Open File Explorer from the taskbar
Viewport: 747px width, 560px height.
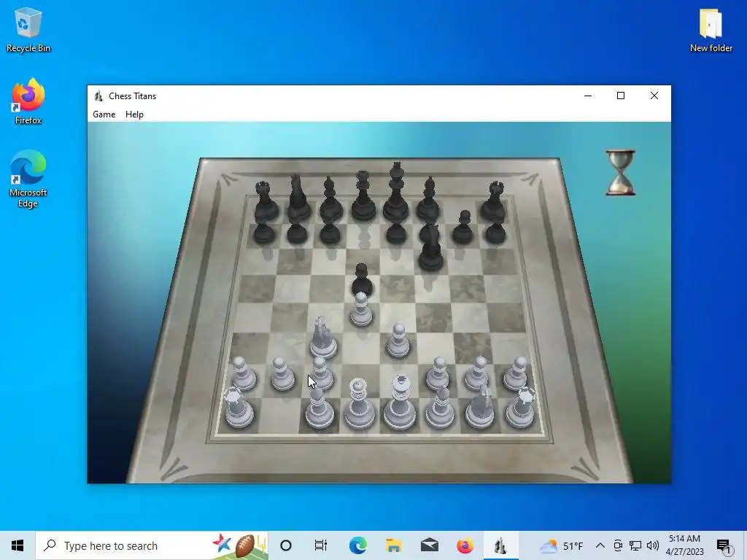393,545
